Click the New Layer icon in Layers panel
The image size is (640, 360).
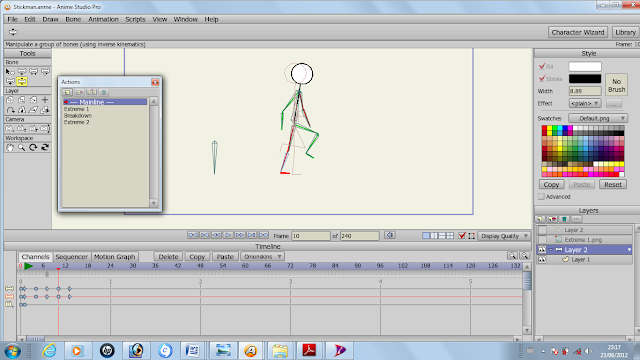point(540,219)
